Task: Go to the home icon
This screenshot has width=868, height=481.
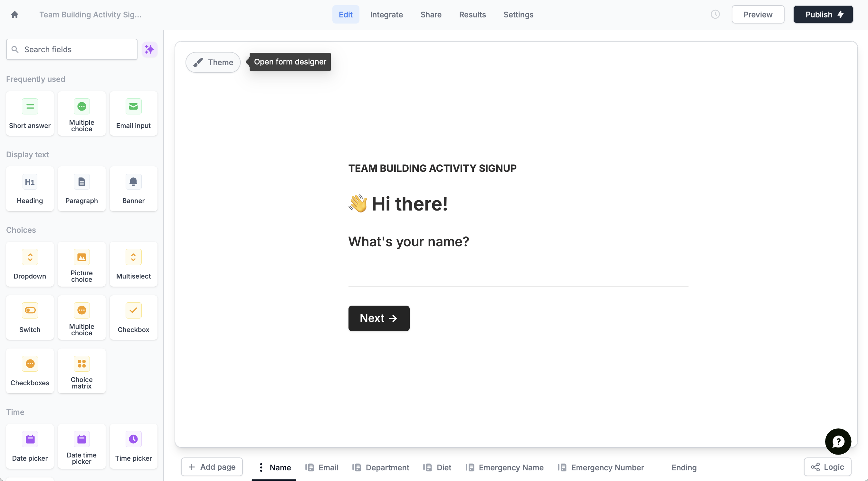Action: [14, 15]
